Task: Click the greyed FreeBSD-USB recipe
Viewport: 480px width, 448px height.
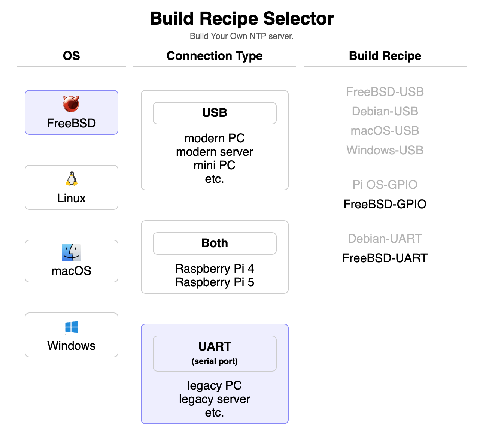Action: 385,92
